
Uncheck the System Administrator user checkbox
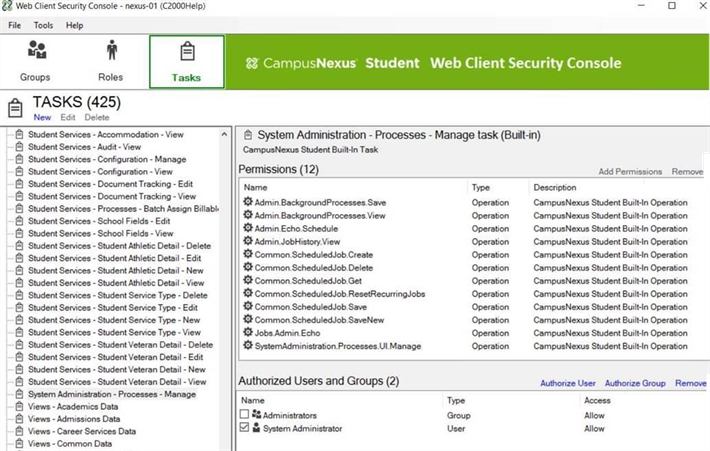tap(245, 427)
